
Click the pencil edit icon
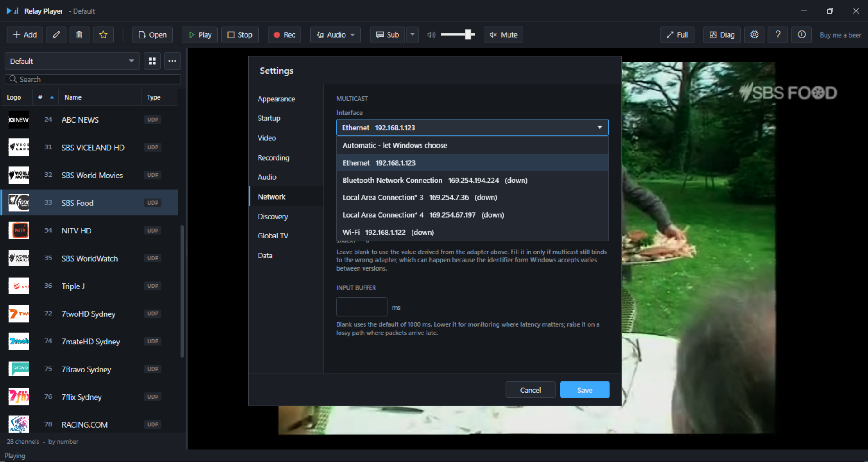56,35
